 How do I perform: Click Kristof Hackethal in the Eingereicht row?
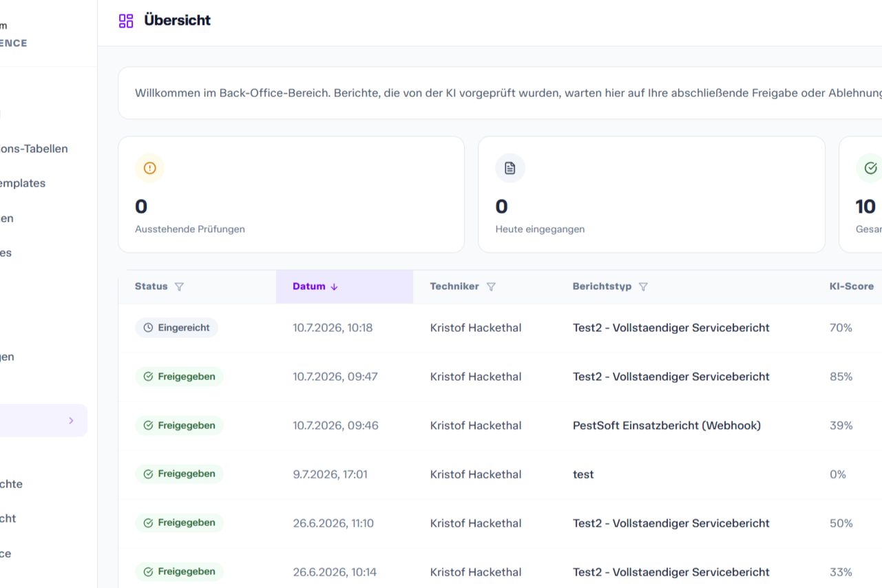[x=476, y=328]
